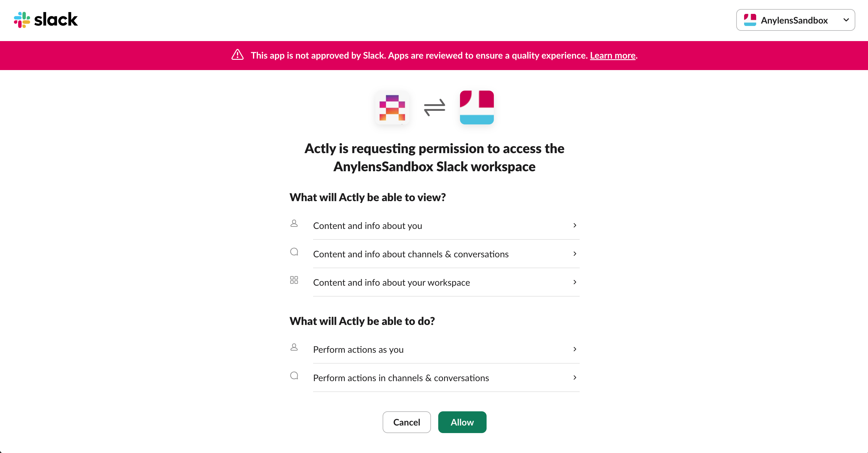
Task: Click the grid icon beside workspace content
Action: pos(294,280)
